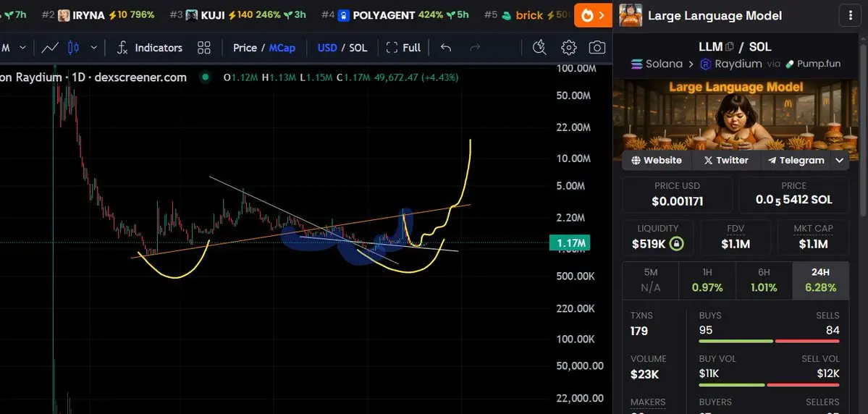This screenshot has width=868, height=414.
Task: Click the series status green dot
Action: coord(206,77)
